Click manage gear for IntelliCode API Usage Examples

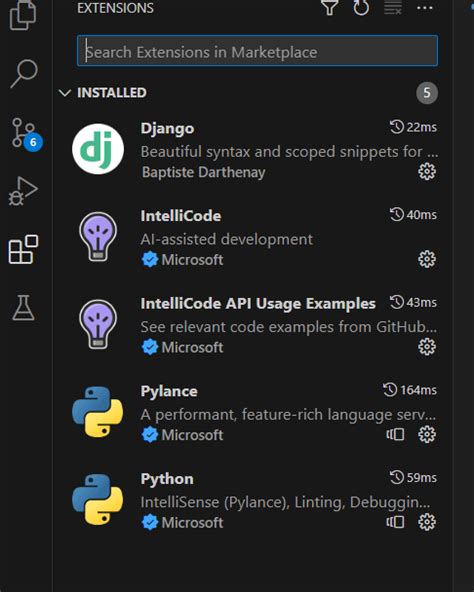pyautogui.click(x=427, y=347)
